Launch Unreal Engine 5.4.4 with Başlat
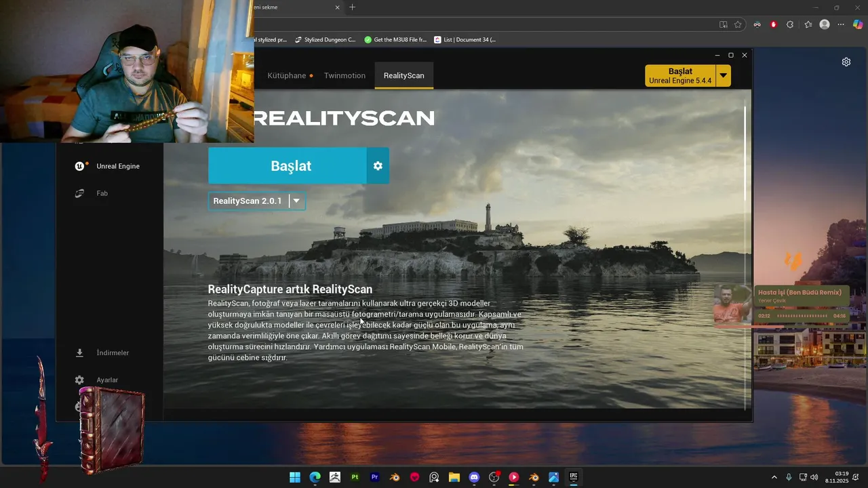The height and width of the screenshot is (488, 868). pos(680,75)
